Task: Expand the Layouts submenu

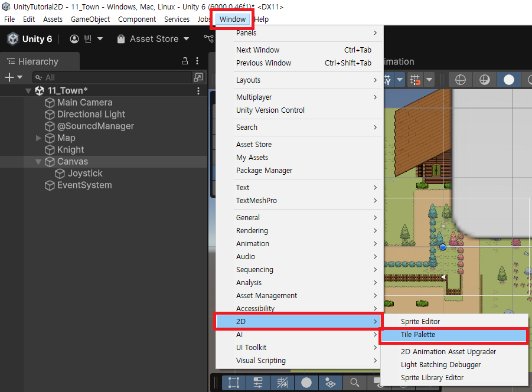Action: [299, 80]
